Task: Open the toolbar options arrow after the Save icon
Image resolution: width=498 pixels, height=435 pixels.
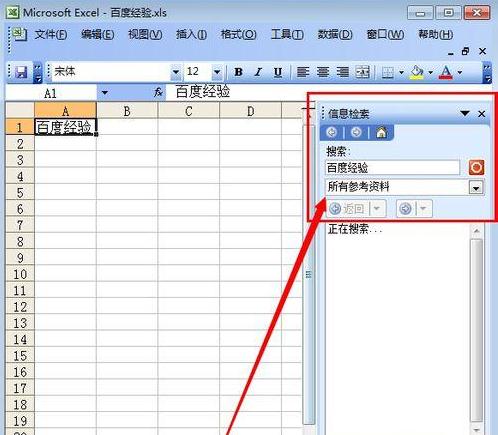Action: [38, 72]
